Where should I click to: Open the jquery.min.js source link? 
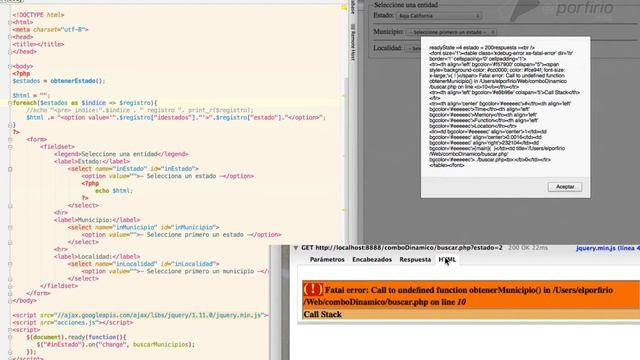coord(608,248)
